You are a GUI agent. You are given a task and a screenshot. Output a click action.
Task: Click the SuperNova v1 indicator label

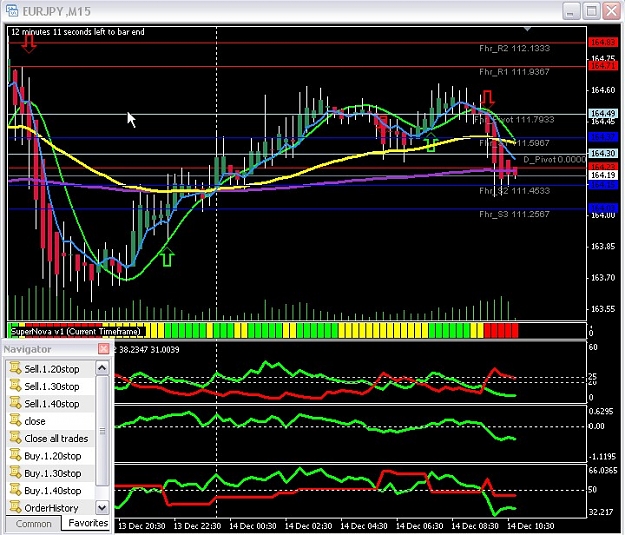76,331
